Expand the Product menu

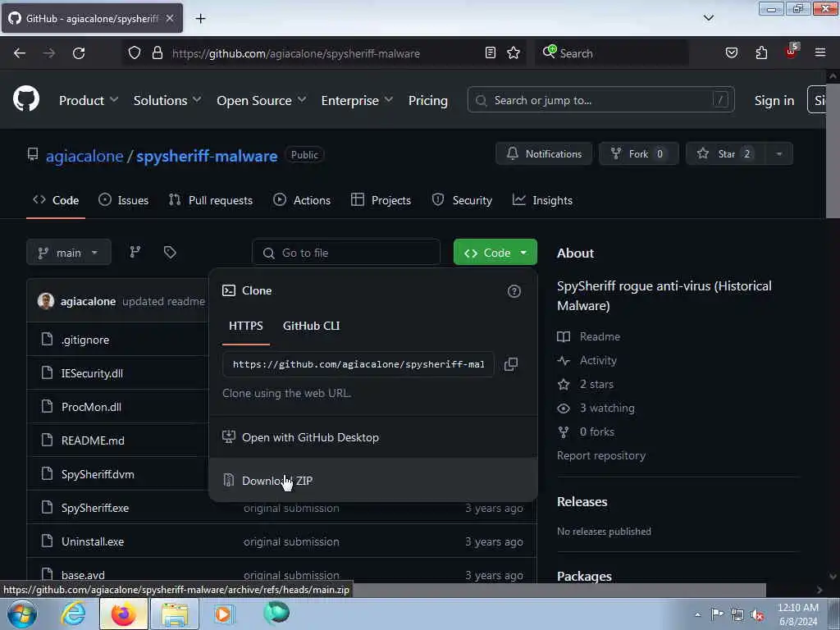click(x=89, y=100)
